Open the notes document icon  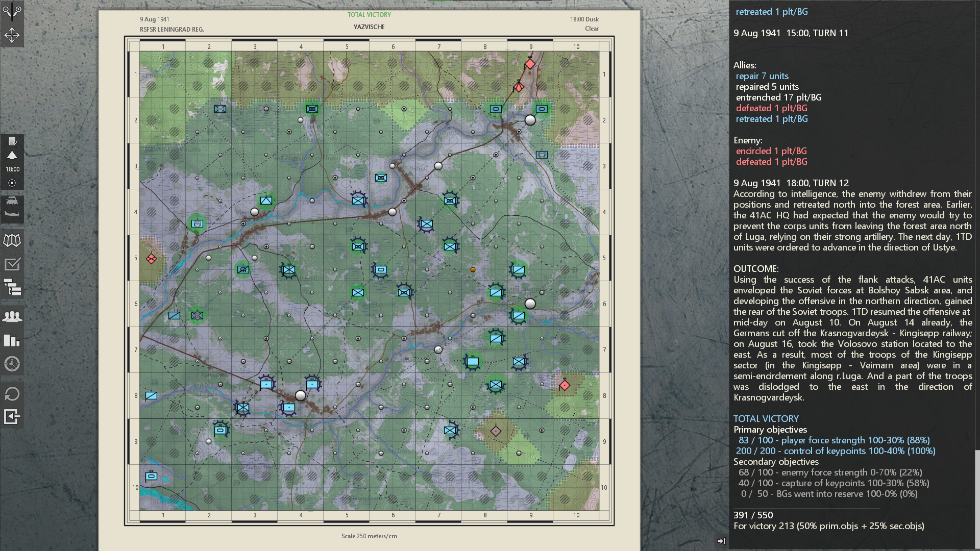12,141
